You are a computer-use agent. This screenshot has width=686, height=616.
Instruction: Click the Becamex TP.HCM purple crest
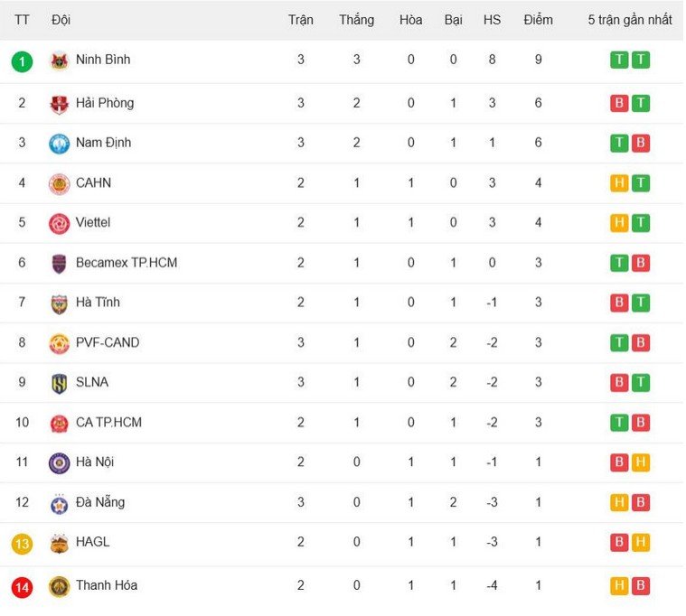(x=59, y=264)
